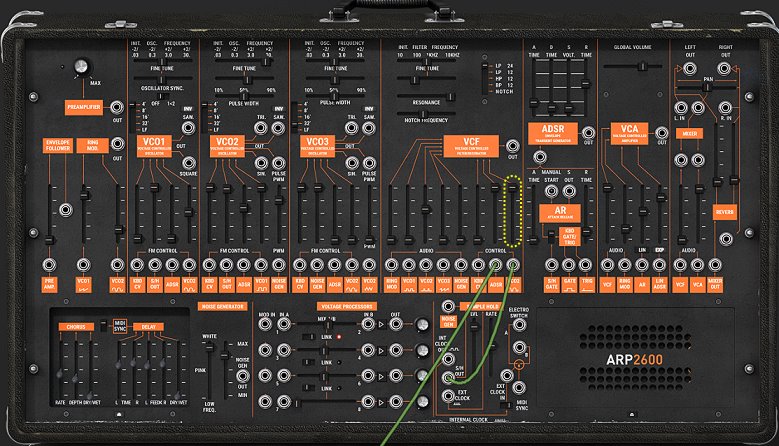Click the CHORUS label

(x=76, y=327)
